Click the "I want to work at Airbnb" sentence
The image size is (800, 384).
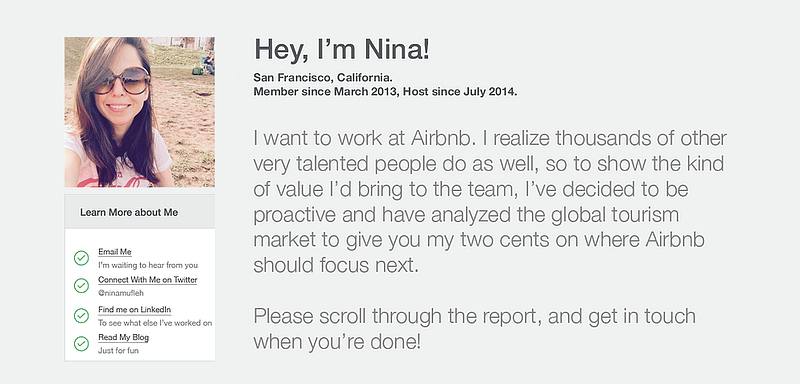pyautogui.click(x=370, y=138)
